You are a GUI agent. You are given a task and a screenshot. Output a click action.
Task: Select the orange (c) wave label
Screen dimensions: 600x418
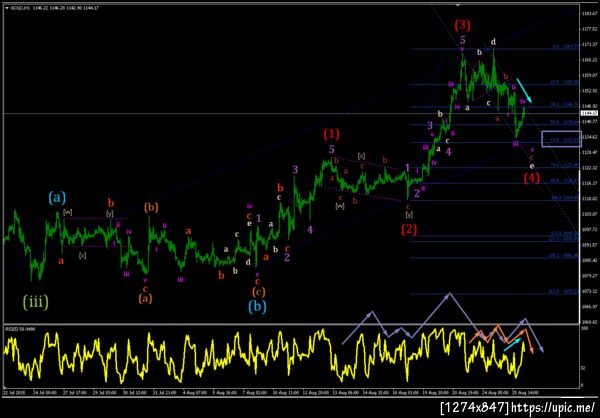259,292
